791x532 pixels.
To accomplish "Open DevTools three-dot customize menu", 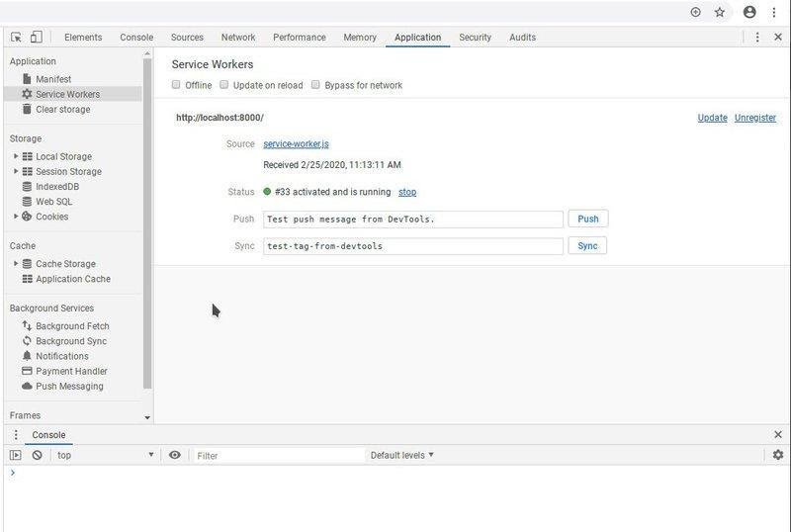I will click(x=757, y=38).
